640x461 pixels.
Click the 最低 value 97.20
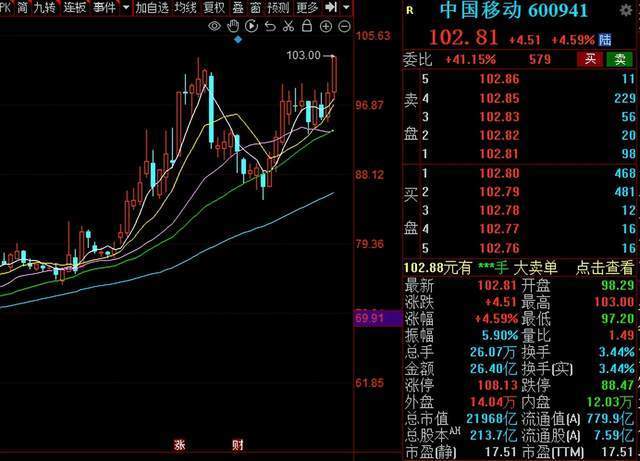(x=618, y=318)
